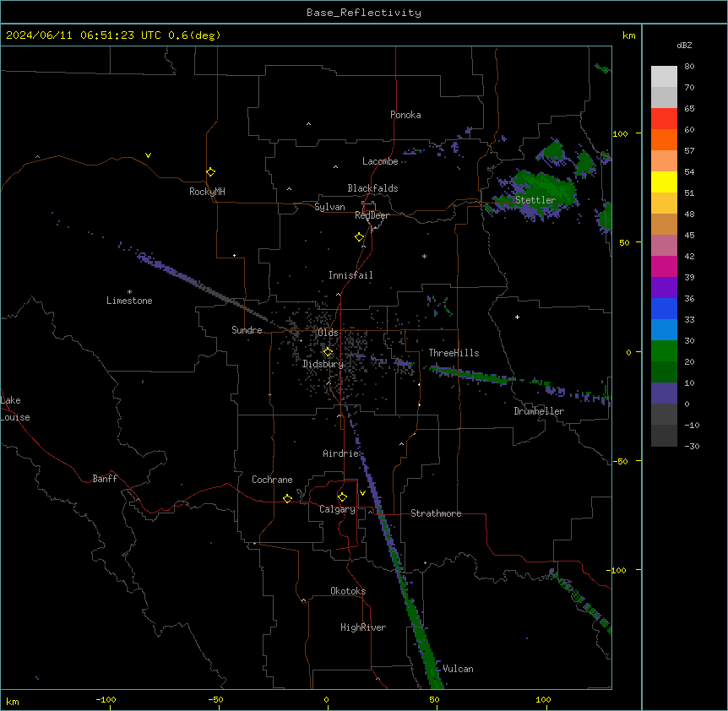728x711 pixels.
Task: Click the yellow 54 dBZ legend swatch
Action: point(664,182)
